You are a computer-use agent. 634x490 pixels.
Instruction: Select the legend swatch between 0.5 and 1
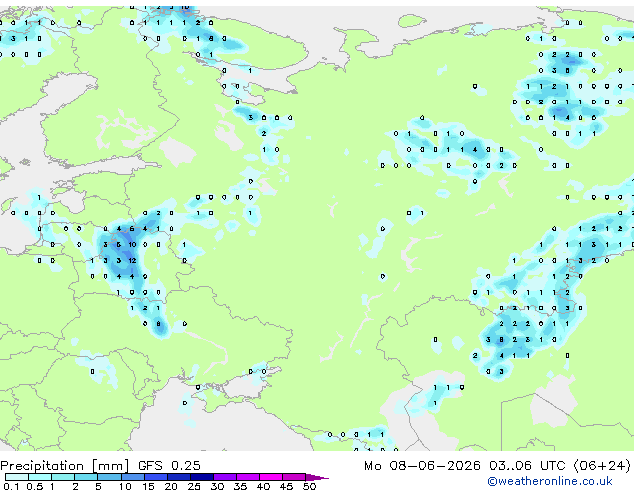[x=40, y=477]
